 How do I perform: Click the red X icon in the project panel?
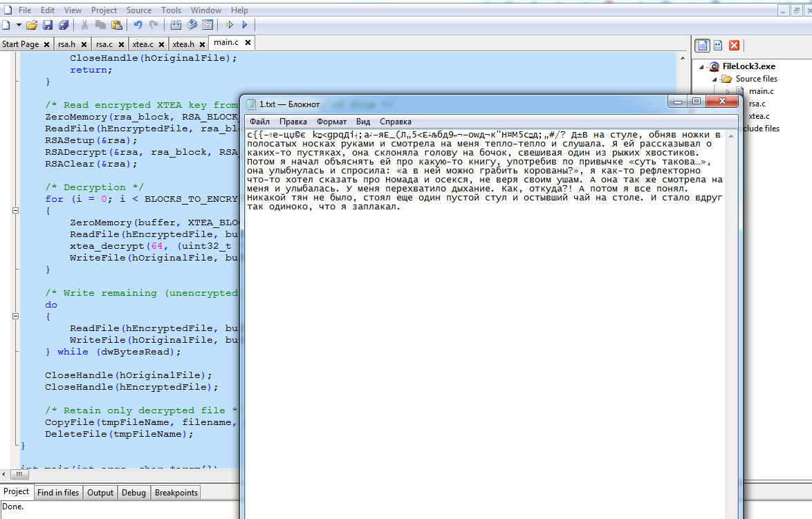(735, 45)
